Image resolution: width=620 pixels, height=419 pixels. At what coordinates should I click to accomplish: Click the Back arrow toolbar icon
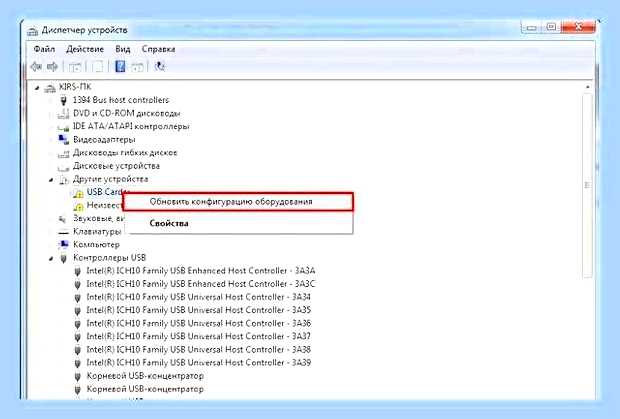pyautogui.click(x=36, y=66)
